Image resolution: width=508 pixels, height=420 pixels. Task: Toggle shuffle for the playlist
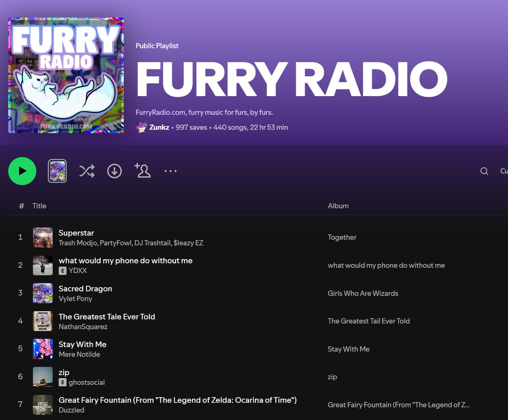(x=87, y=171)
